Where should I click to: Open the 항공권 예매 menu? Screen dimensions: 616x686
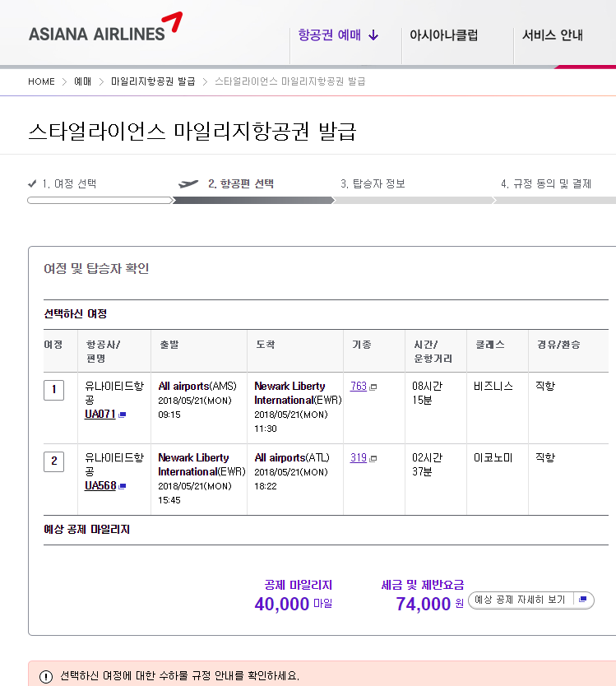click(330, 35)
